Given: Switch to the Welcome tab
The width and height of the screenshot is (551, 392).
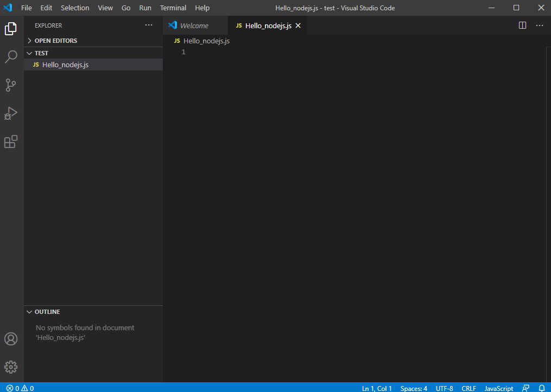Looking at the screenshot, I should click(195, 25).
